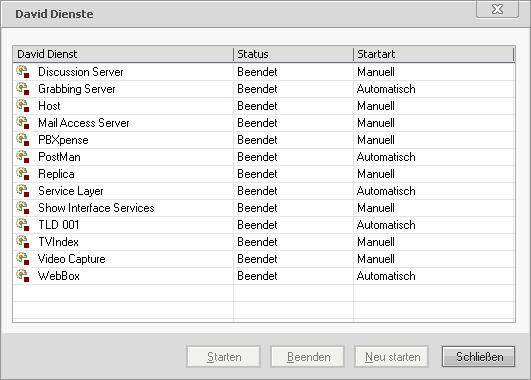Click the WebBox service icon
The image size is (531, 380).
pyautogui.click(x=23, y=276)
